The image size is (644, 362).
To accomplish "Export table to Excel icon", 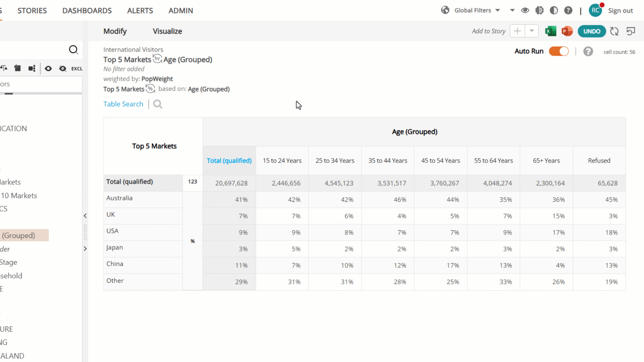I will pyautogui.click(x=550, y=31).
